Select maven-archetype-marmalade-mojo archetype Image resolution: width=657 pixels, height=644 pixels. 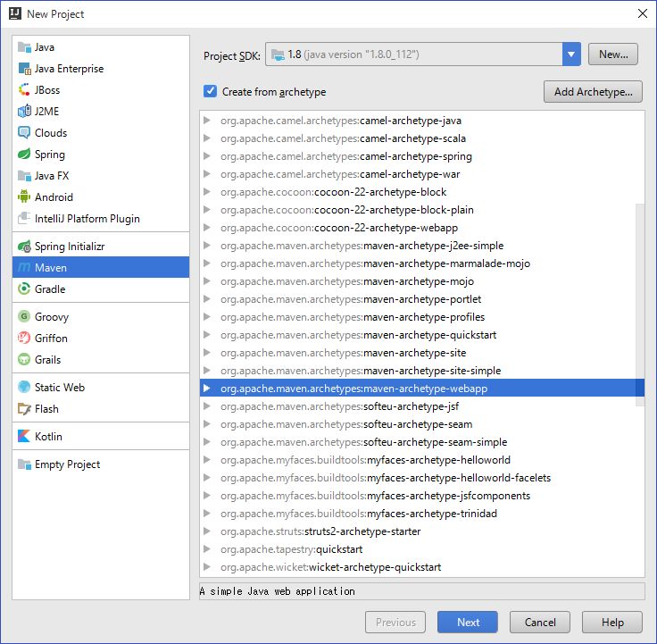click(x=422, y=263)
